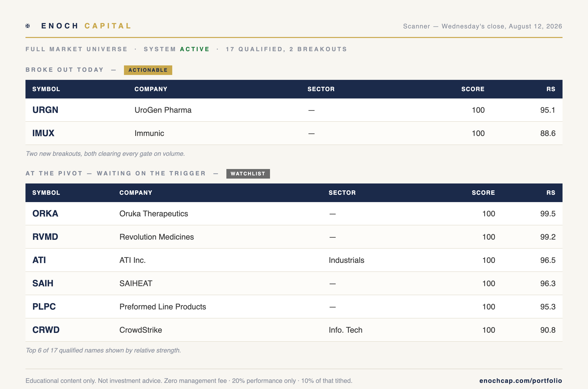588x389 pixels.
Task: Click the WATCHLIST badge
Action: point(248,174)
